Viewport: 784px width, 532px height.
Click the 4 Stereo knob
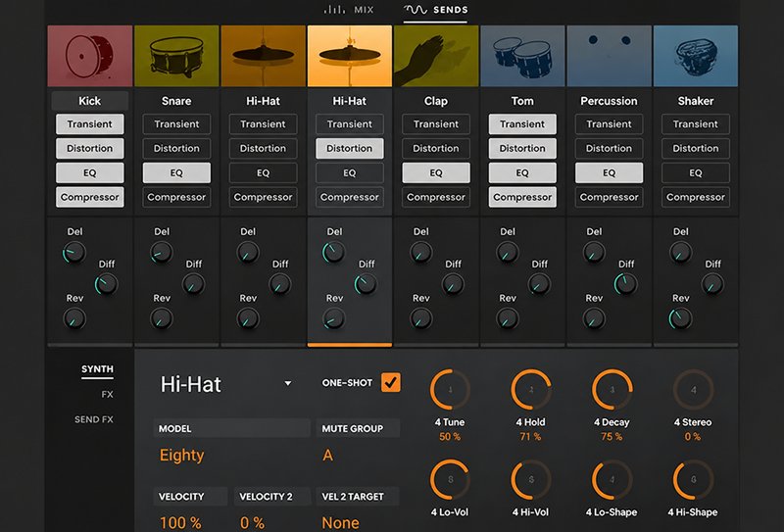pos(693,390)
